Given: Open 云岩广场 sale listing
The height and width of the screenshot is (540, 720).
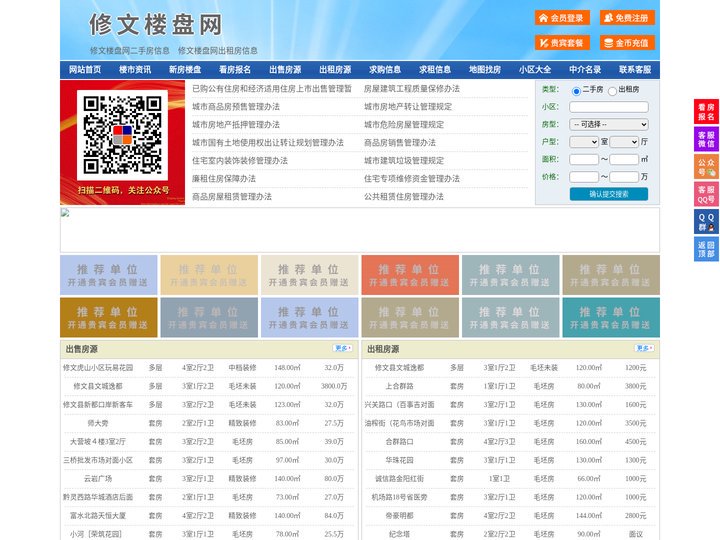Looking at the screenshot, I should (98, 478).
